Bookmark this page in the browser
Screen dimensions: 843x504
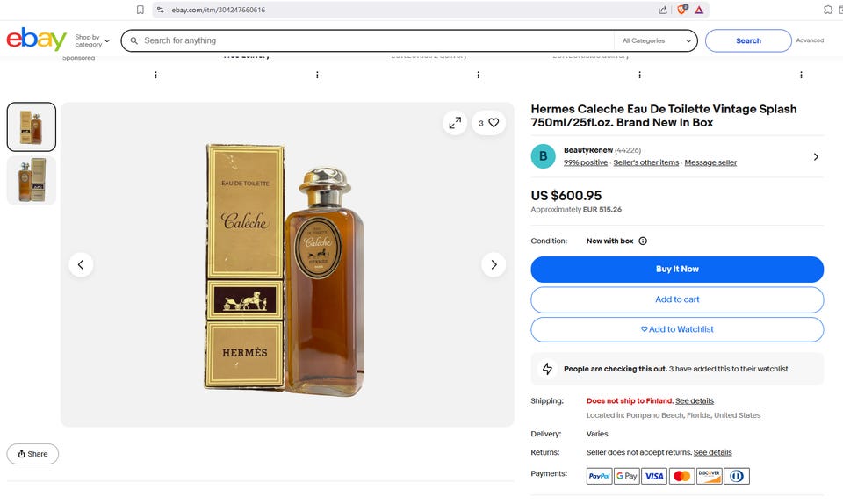tap(140, 10)
